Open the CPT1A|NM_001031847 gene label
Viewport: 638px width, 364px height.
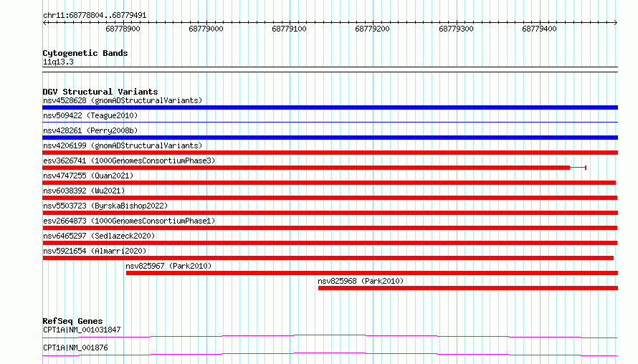tap(82, 330)
